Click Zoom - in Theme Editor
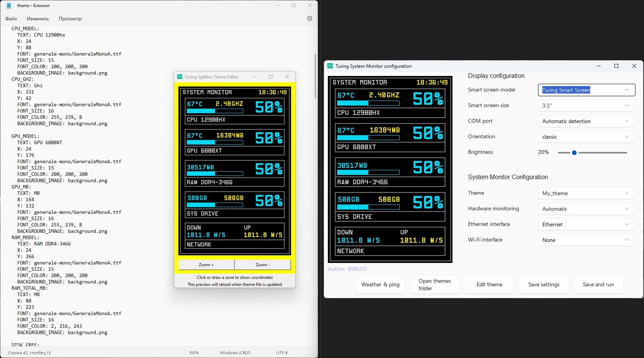The height and width of the screenshot is (358, 644). 263,265
